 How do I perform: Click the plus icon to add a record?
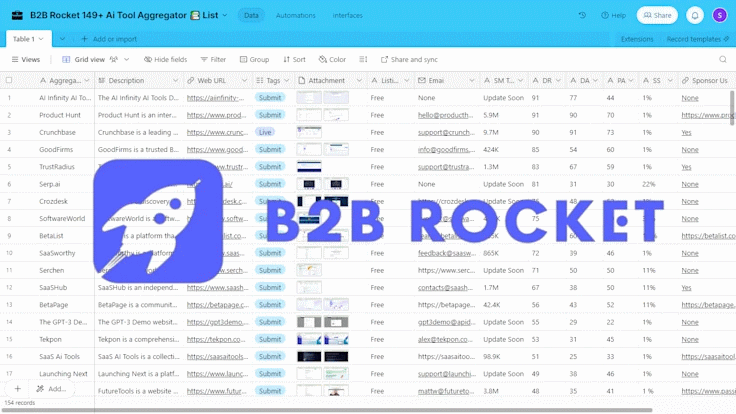17,389
